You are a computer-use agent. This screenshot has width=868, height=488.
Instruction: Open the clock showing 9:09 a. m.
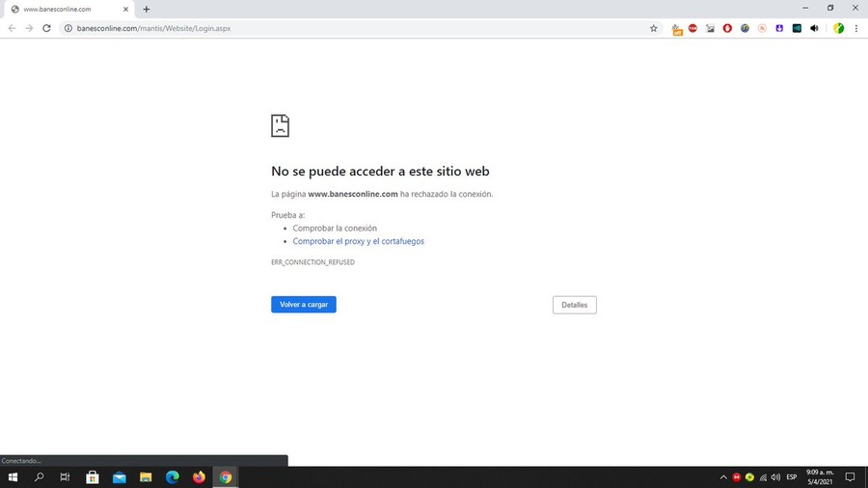820,477
